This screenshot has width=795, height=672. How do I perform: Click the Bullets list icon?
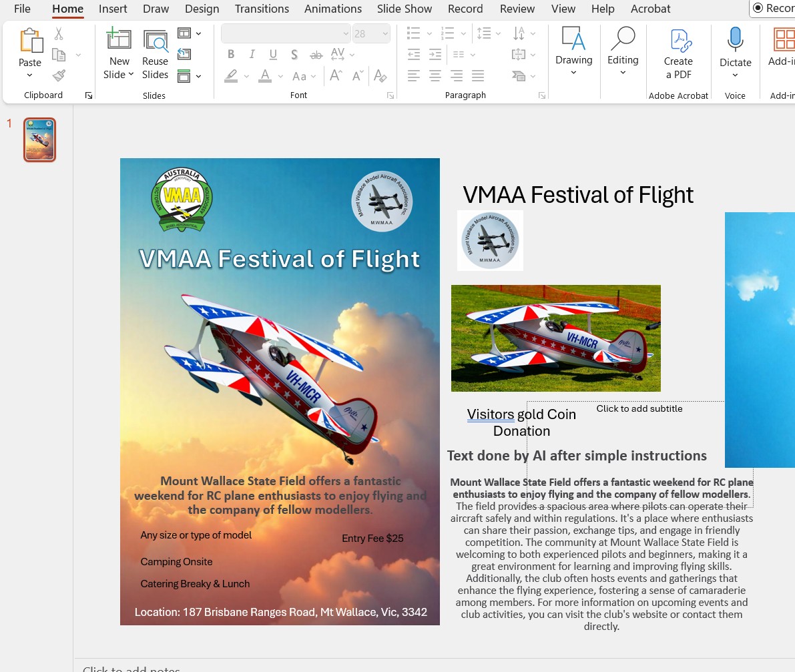(414, 33)
